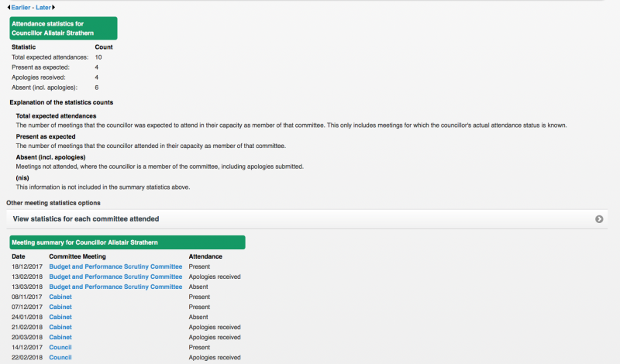The image size is (620, 364).
Task: Click the circled arrow icon on statistics row
Action: coord(599,219)
